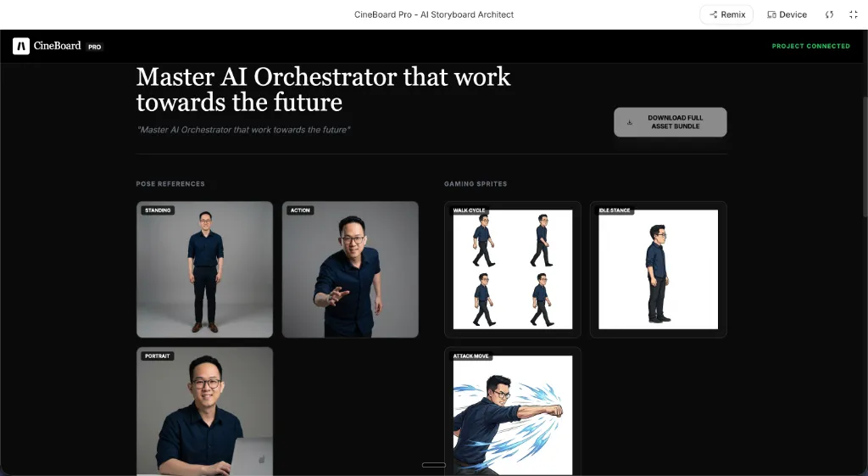Viewport: 868px width, 476px height.
Task: Open the Device preview selector
Action: (x=787, y=14)
